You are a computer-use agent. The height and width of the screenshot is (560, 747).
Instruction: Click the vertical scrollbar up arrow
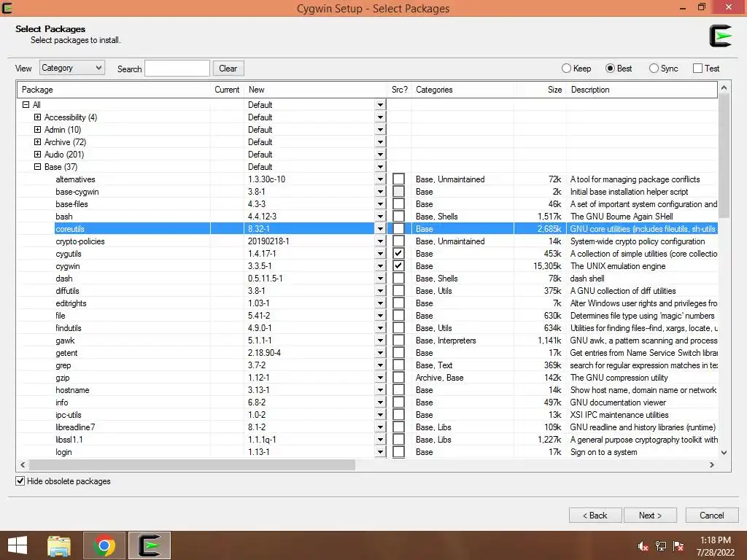[724, 87]
